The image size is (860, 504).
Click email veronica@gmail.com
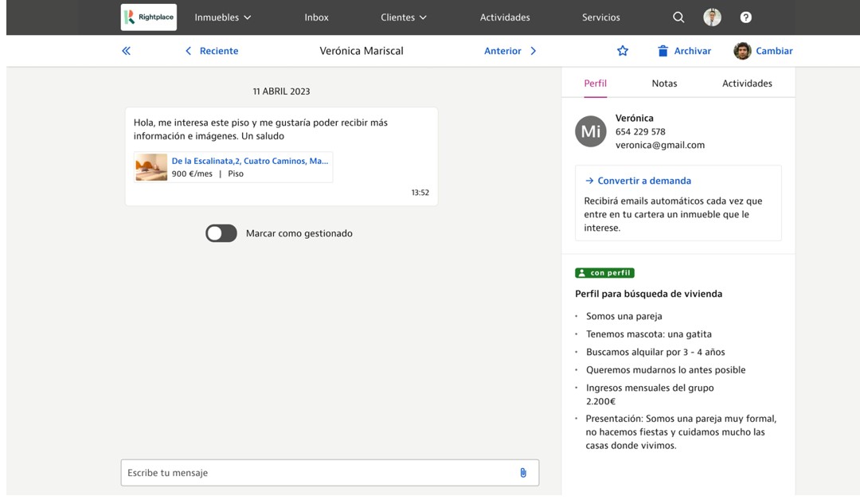coord(660,145)
